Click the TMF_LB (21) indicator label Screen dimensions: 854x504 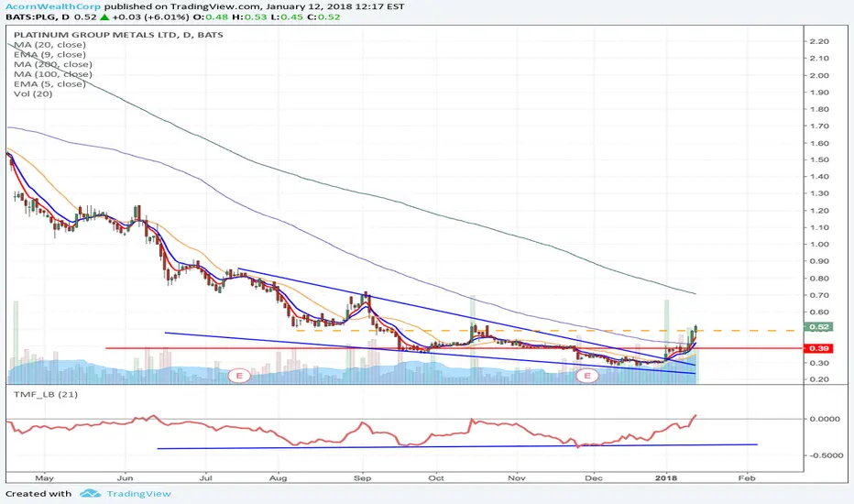[46, 394]
